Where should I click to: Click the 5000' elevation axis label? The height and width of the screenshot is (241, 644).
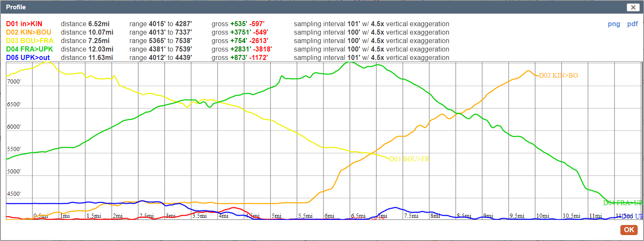13,172
